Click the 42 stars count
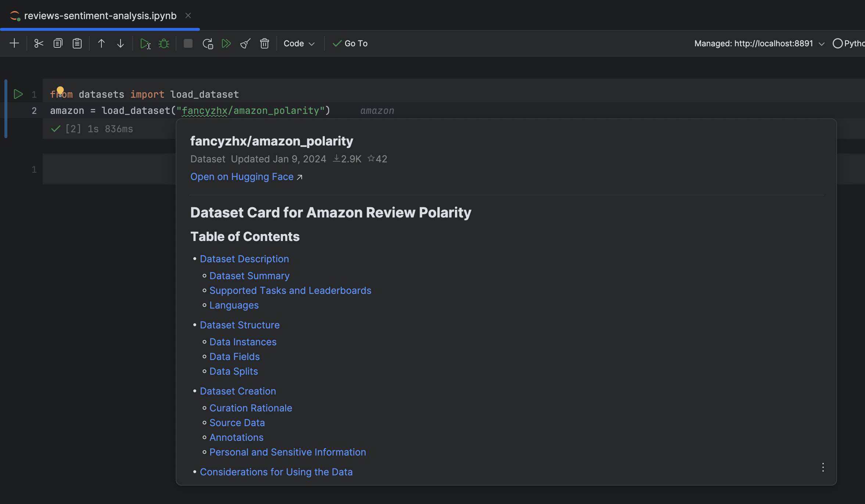This screenshot has height=504, width=865. 377,159
